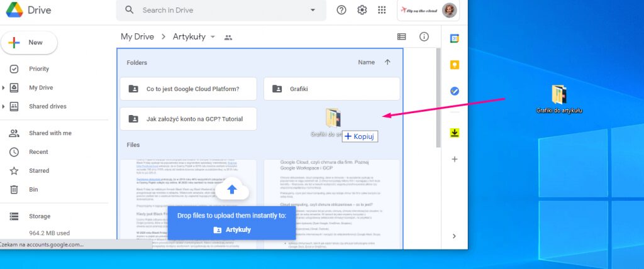Screen dimensions: 644x269
Task: Show view details info icon
Action: [424, 37]
